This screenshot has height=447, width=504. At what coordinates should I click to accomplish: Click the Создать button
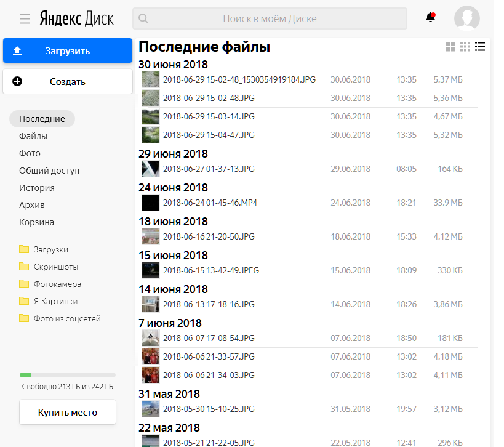point(68,82)
